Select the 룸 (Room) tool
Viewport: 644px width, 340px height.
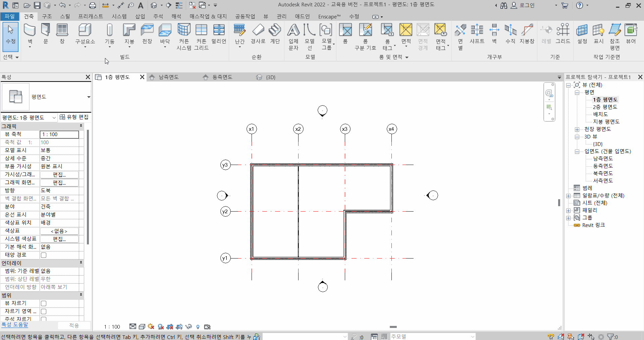(x=345, y=34)
